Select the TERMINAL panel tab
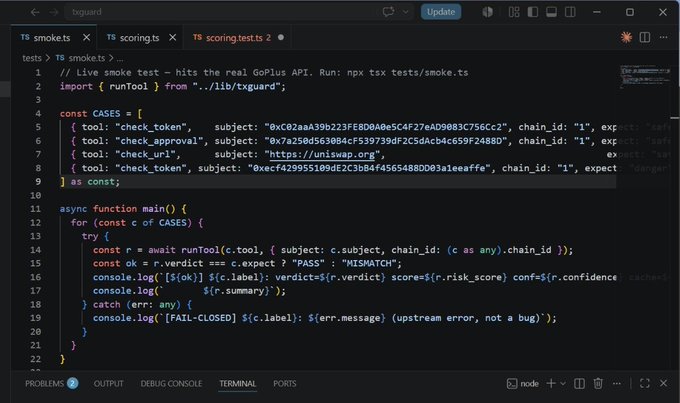 pos(238,383)
